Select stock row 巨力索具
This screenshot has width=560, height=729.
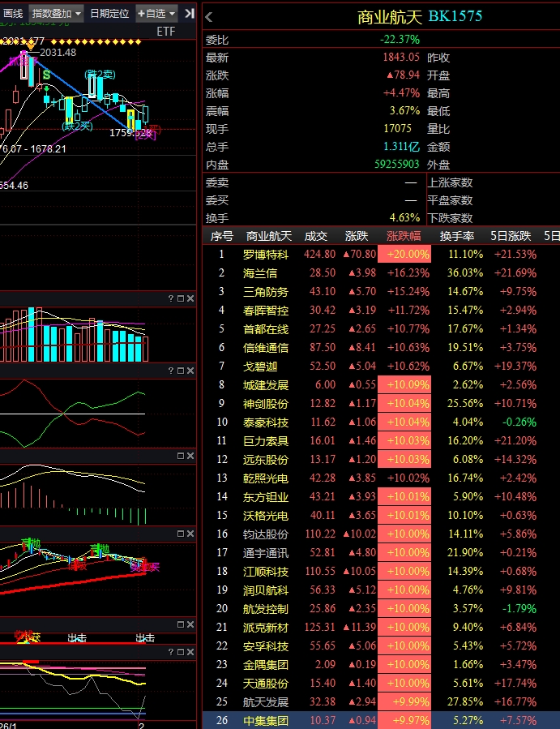coord(381,441)
